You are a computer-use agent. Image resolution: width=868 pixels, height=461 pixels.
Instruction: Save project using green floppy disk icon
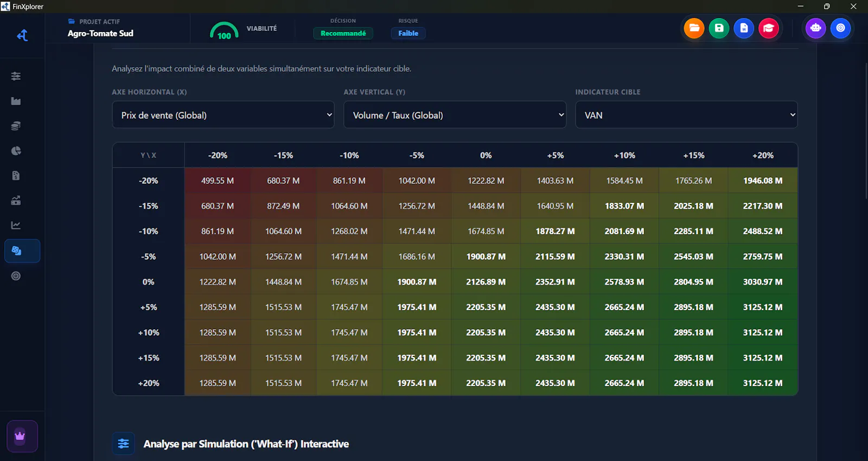[x=719, y=28]
